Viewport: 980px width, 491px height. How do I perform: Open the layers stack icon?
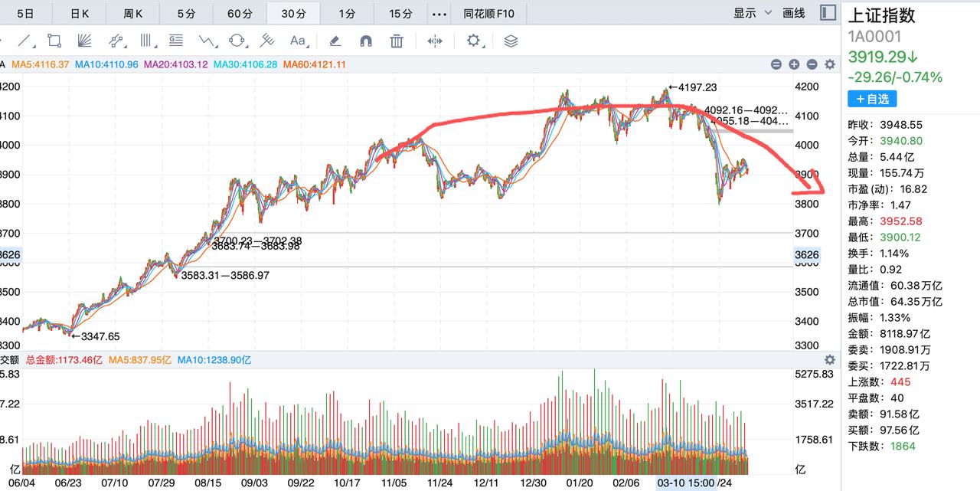[x=511, y=41]
